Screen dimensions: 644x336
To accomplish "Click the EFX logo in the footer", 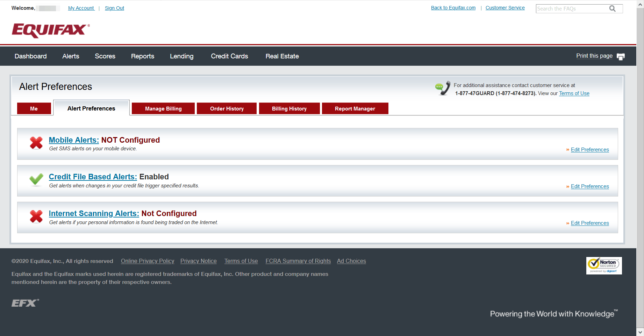I will point(24,303).
